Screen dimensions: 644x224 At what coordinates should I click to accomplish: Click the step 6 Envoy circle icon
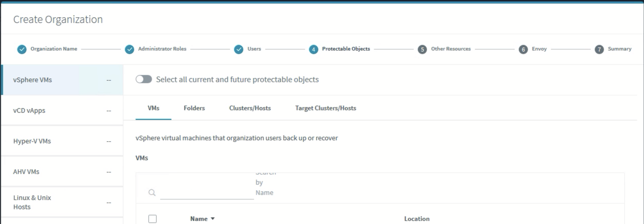[x=523, y=49]
